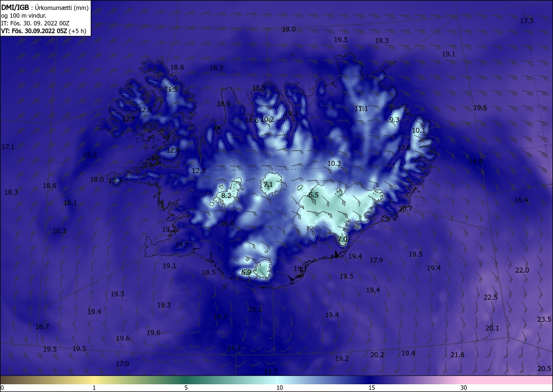
Task: Click the 17.3 value at the map's top edge
Action: pos(526,21)
